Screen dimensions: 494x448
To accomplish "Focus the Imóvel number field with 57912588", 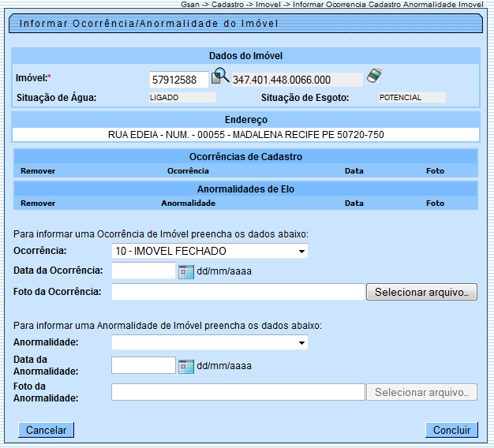I will pyautogui.click(x=178, y=80).
